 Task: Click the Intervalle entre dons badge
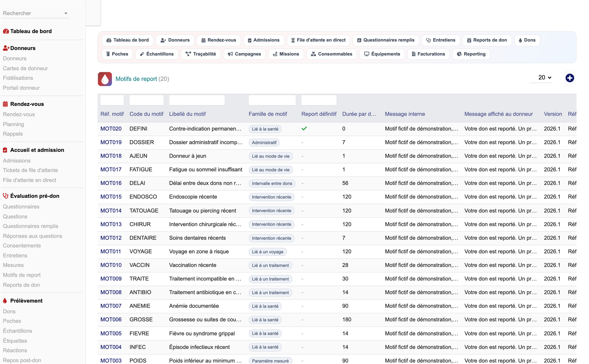[272, 184]
